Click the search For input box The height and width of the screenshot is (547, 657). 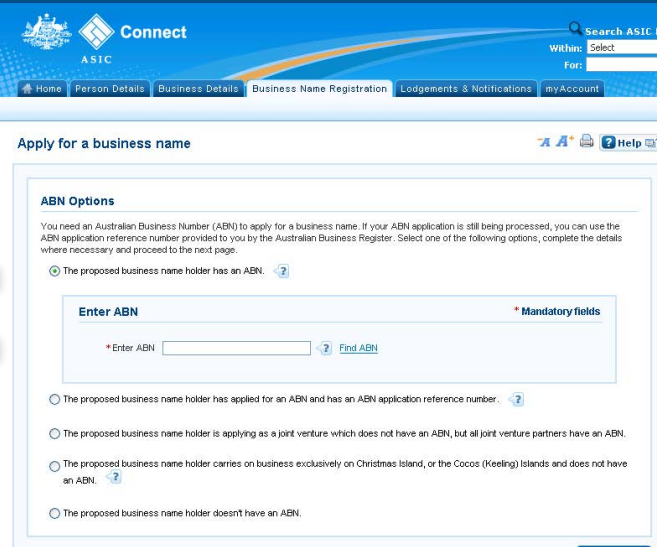(621, 65)
